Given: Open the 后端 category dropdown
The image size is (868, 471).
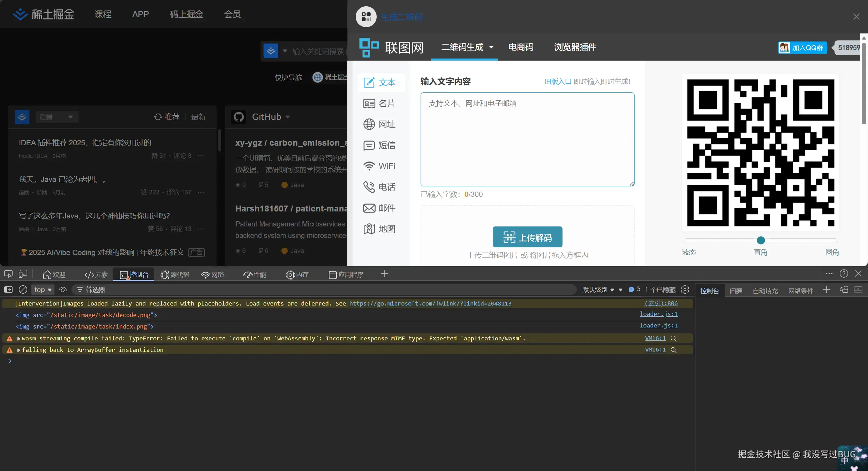Looking at the screenshot, I should tap(56, 117).
